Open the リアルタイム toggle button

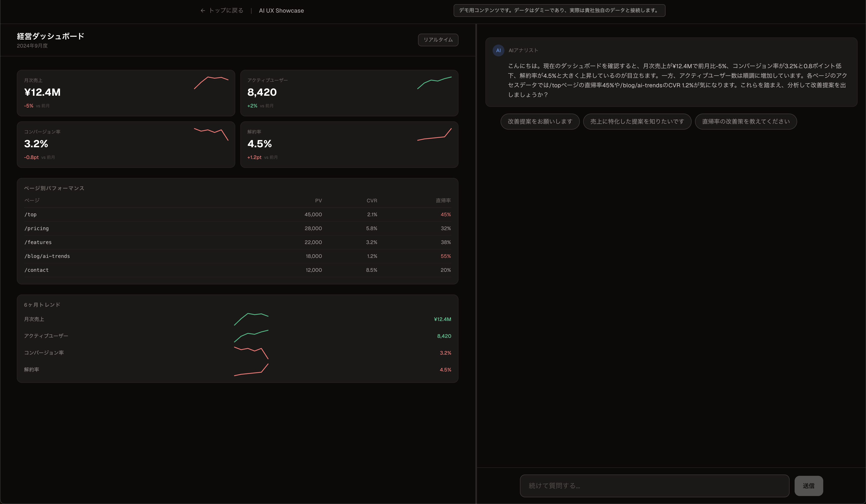[438, 40]
